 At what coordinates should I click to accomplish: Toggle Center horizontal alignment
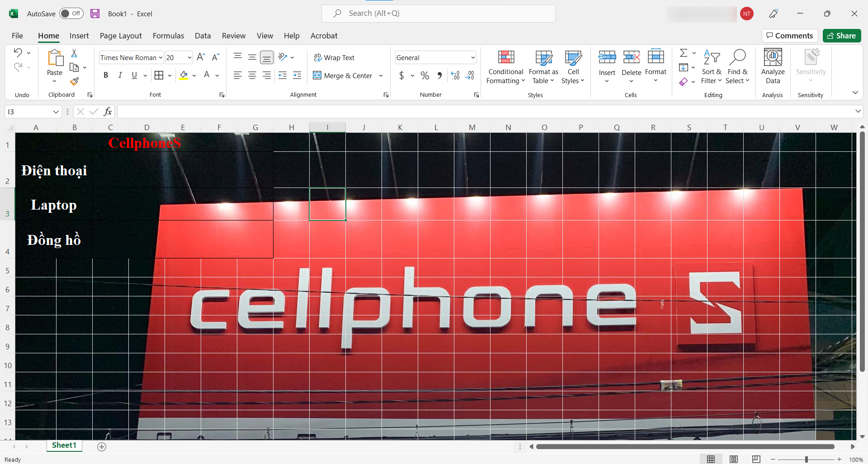pyautogui.click(x=252, y=75)
